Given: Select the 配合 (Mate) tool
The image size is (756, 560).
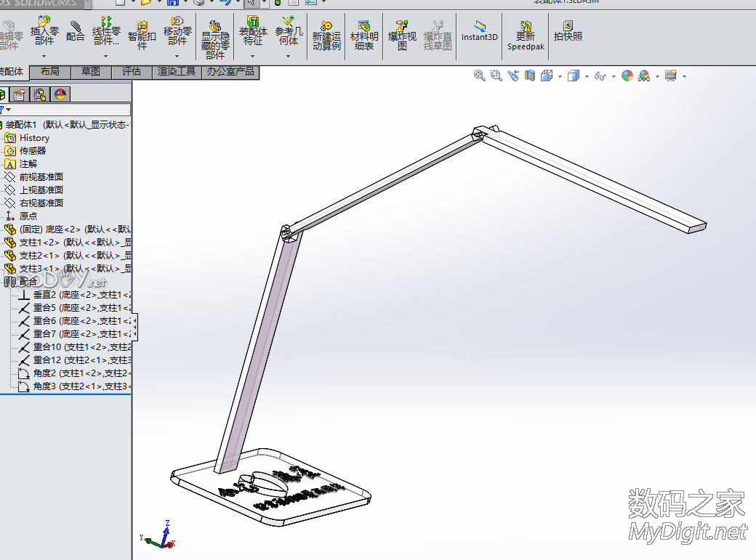Looking at the screenshot, I should (x=75, y=31).
